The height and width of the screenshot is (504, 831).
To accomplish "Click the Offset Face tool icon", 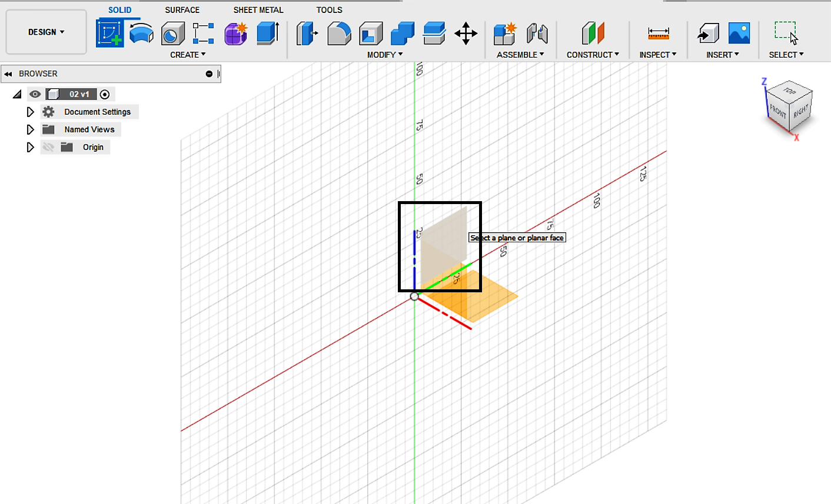I will click(434, 34).
